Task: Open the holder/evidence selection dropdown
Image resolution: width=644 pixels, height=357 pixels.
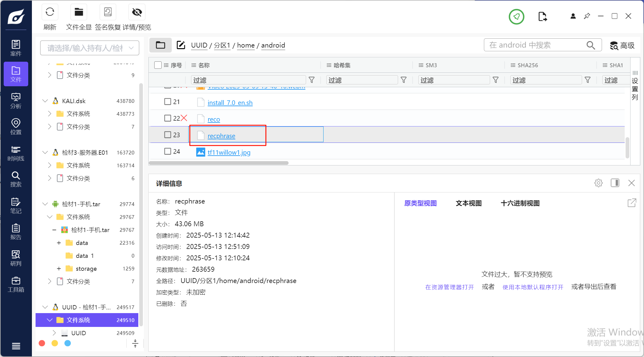Action: (x=90, y=48)
